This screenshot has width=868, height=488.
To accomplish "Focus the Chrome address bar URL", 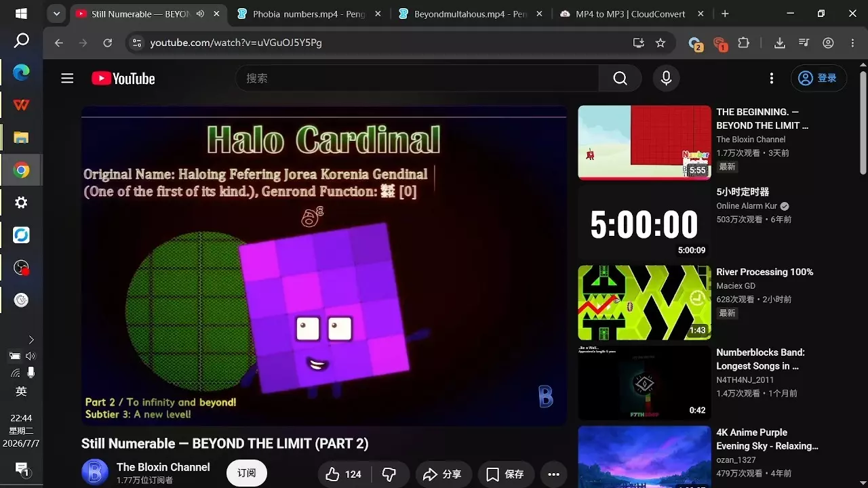I will (236, 43).
